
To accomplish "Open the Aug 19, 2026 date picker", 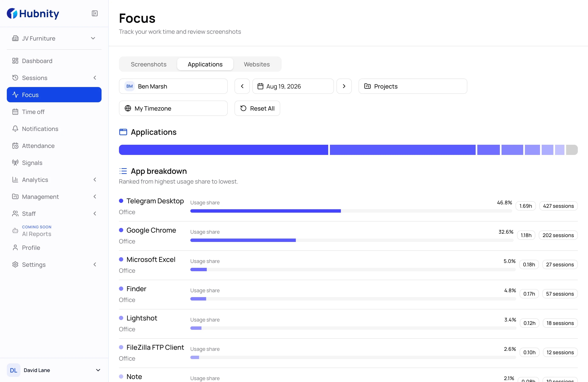I will (293, 86).
